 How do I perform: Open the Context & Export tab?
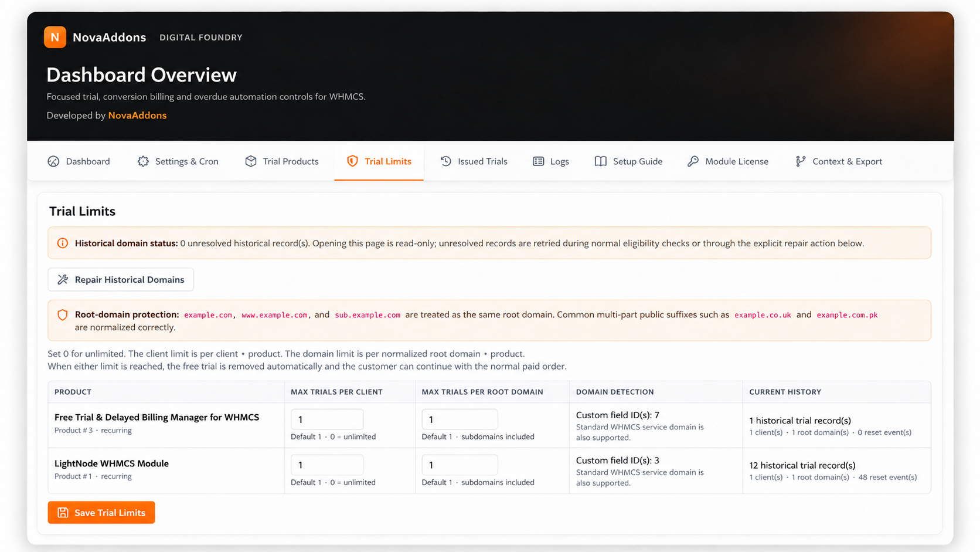tap(839, 161)
